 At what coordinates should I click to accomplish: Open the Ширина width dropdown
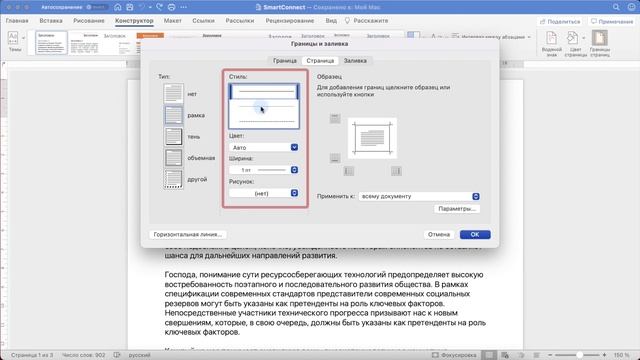(264, 170)
